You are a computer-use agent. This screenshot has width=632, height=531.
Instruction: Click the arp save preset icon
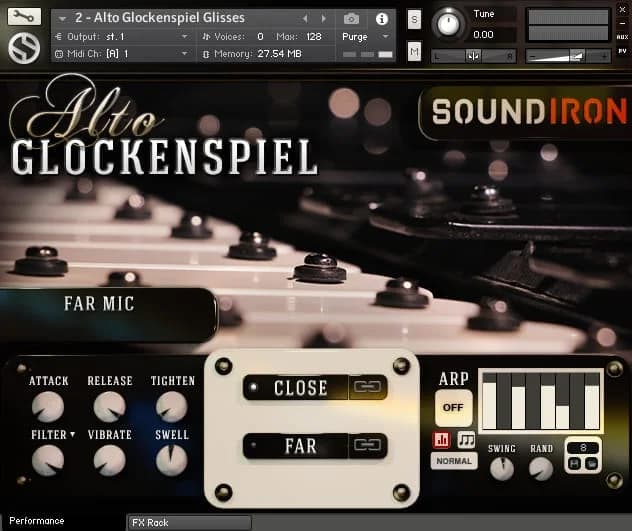pos(574,464)
